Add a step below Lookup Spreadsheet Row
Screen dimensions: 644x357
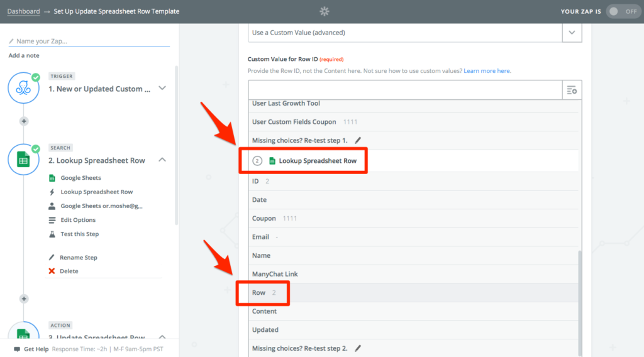[24, 299]
